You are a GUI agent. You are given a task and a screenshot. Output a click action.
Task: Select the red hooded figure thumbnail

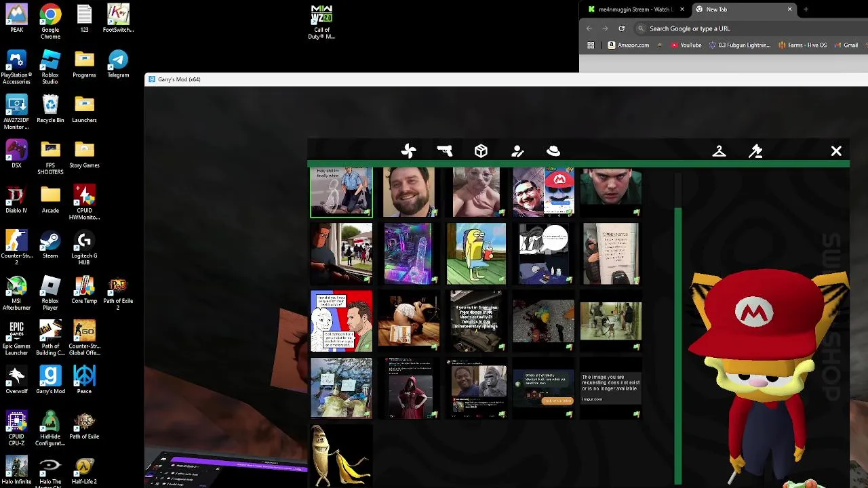[x=409, y=388]
